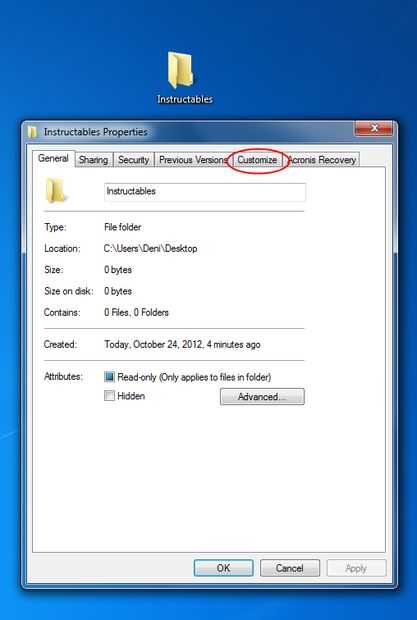Click the Instructables Properties title bar text

pos(96,132)
